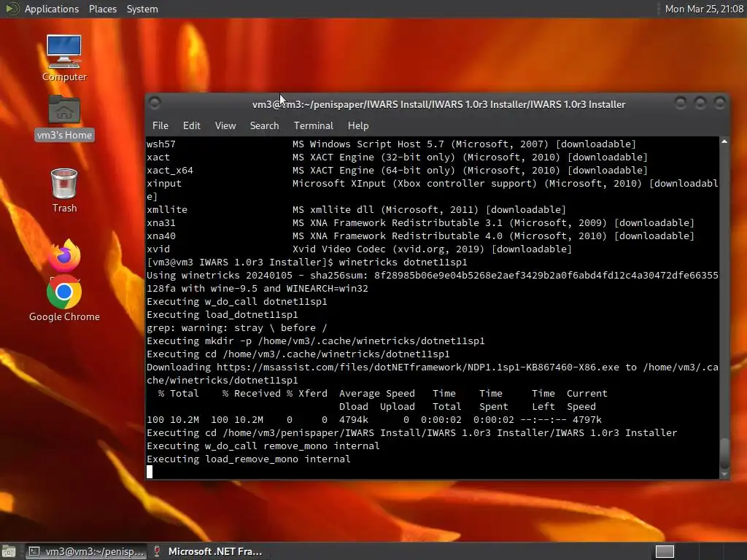
Task: Click the 'xna31' entry in terminal list
Action: click(161, 223)
